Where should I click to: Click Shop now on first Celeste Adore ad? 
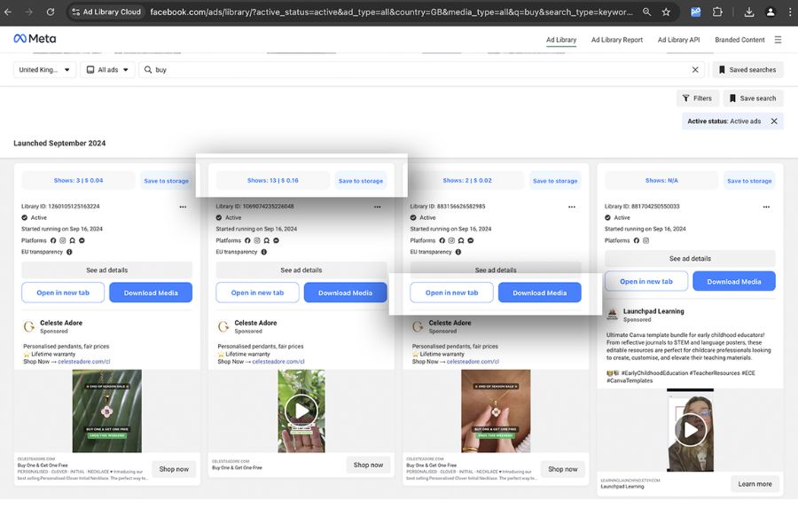(x=174, y=469)
